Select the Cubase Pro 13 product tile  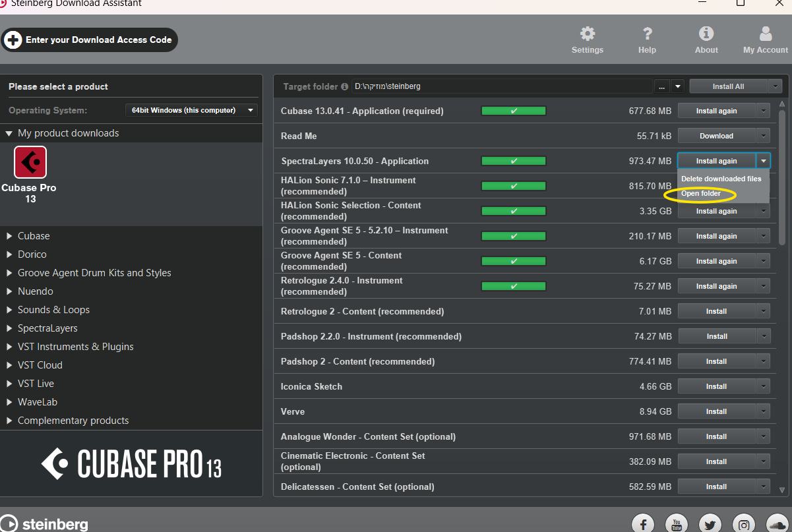tap(30, 175)
